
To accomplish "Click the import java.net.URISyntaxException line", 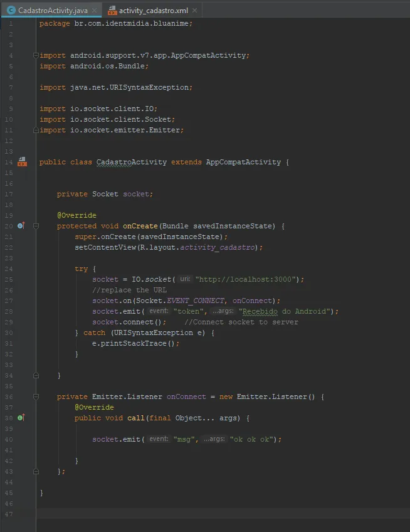I will 116,87.
